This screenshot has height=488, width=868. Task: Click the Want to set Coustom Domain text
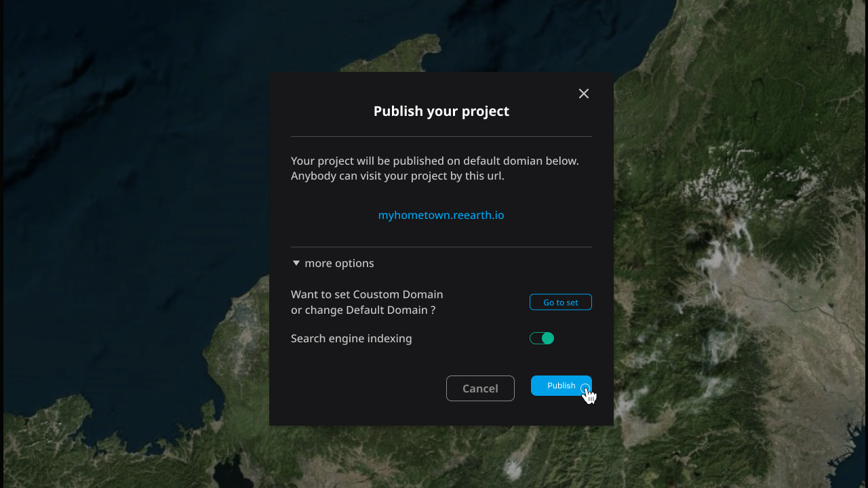(367, 295)
